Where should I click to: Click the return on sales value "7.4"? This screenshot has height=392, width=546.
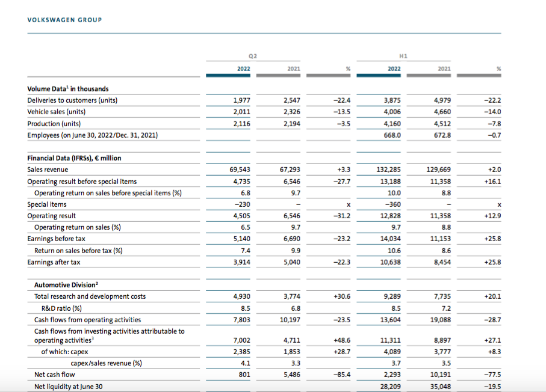245,251
